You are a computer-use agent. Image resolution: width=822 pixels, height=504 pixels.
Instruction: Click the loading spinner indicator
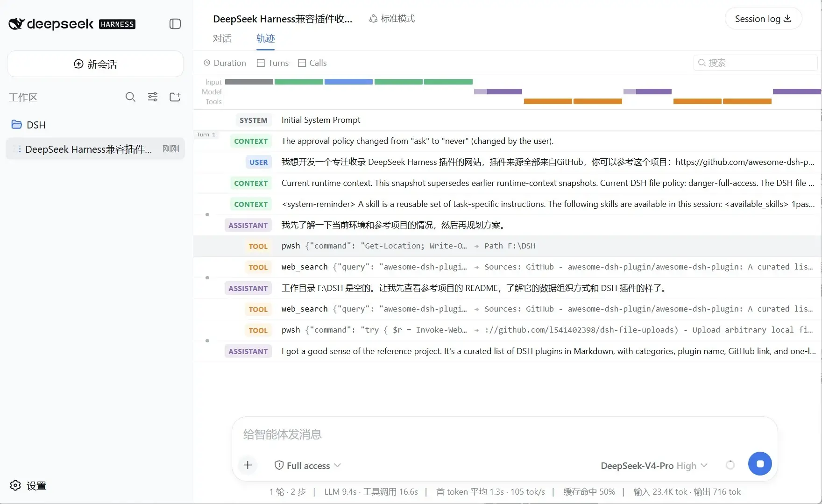730,465
